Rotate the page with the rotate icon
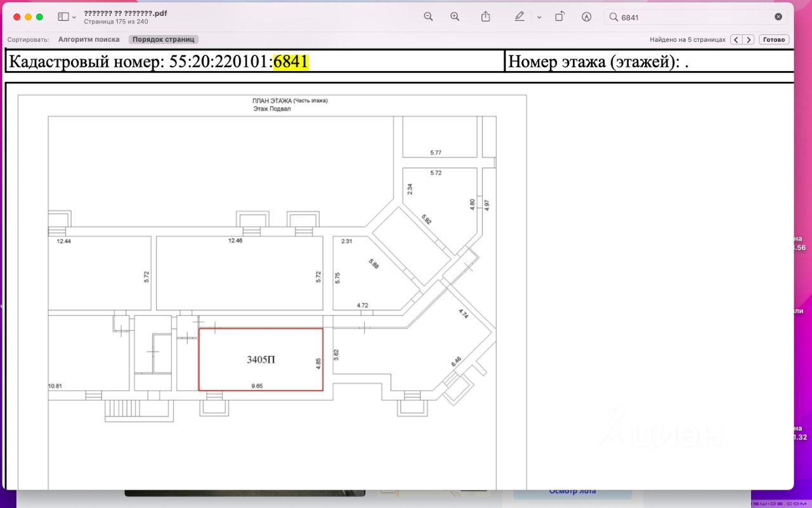Screen dimensions: 812x508 coord(560,17)
